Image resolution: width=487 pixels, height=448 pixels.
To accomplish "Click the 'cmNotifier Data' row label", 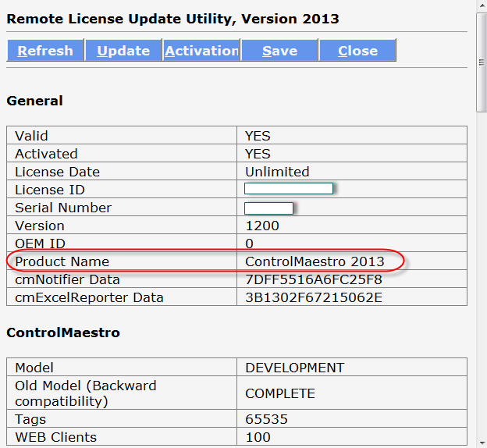I will coord(67,279).
